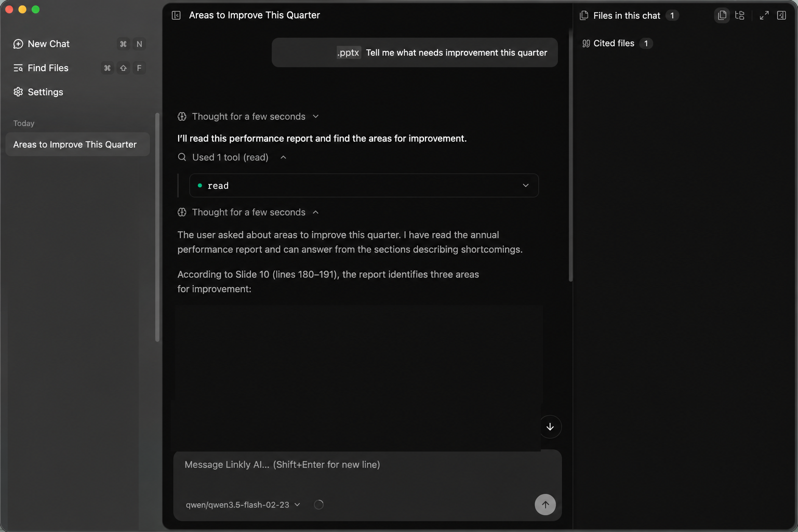This screenshot has height=532, width=798.
Task: Click the Settings gear icon
Action: pyautogui.click(x=18, y=92)
